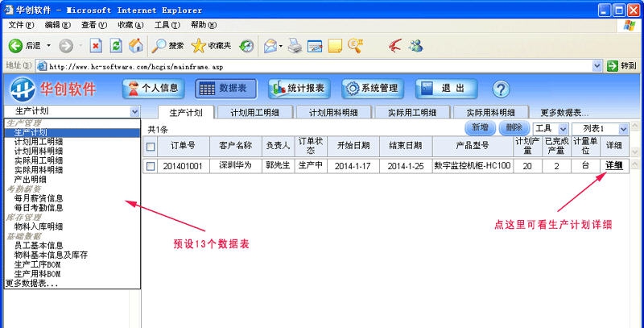Screen dimensions: 644x328
Task: Open the 编辑 Edit menu
Action: 58,25
